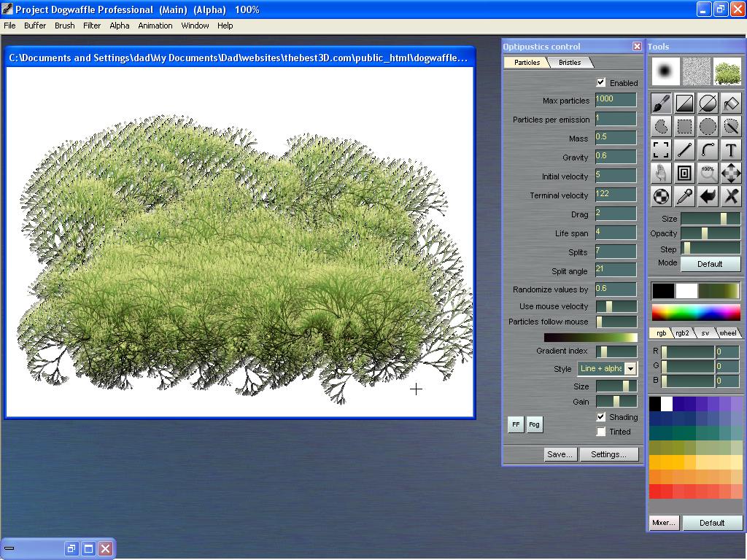Click the undo back-arrow icon
Screen dimensions: 747x560
click(708, 196)
